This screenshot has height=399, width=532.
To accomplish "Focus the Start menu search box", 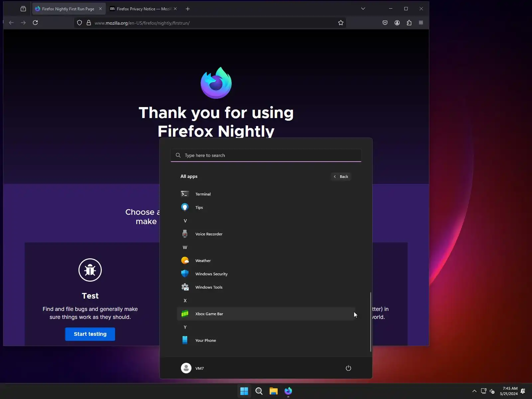I will [x=266, y=155].
